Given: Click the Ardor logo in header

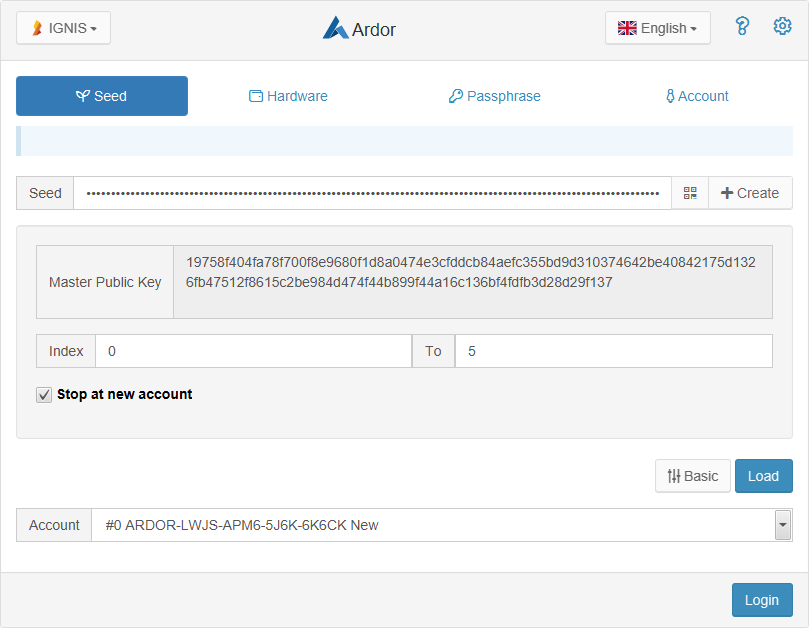Looking at the screenshot, I should (x=359, y=29).
